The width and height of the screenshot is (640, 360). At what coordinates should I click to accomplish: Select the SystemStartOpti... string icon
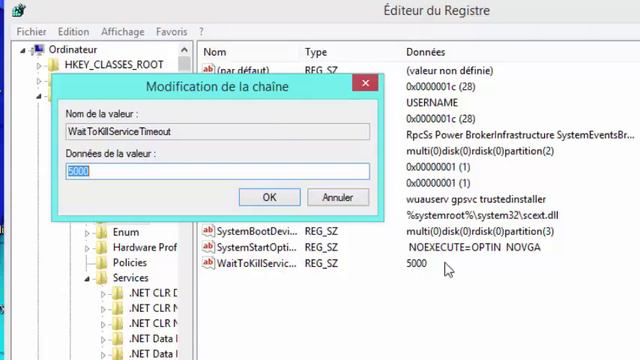tap(208, 247)
